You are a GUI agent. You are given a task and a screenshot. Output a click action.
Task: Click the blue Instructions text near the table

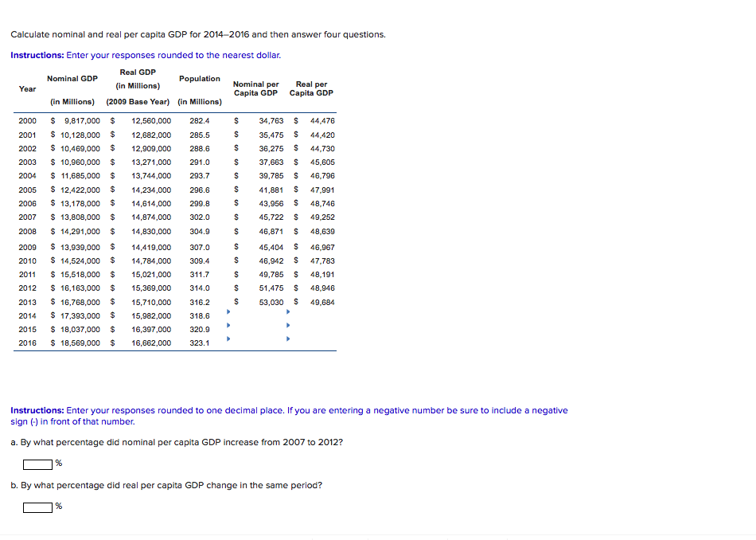coord(34,53)
